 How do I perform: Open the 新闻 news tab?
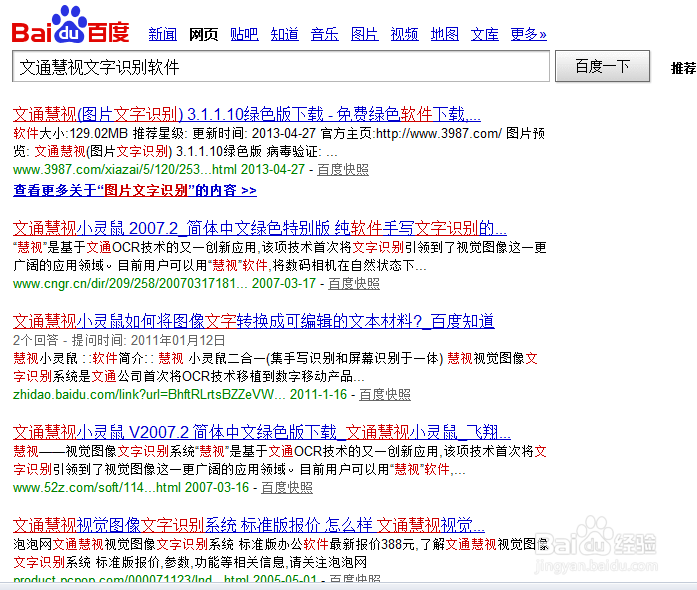coord(163,34)
